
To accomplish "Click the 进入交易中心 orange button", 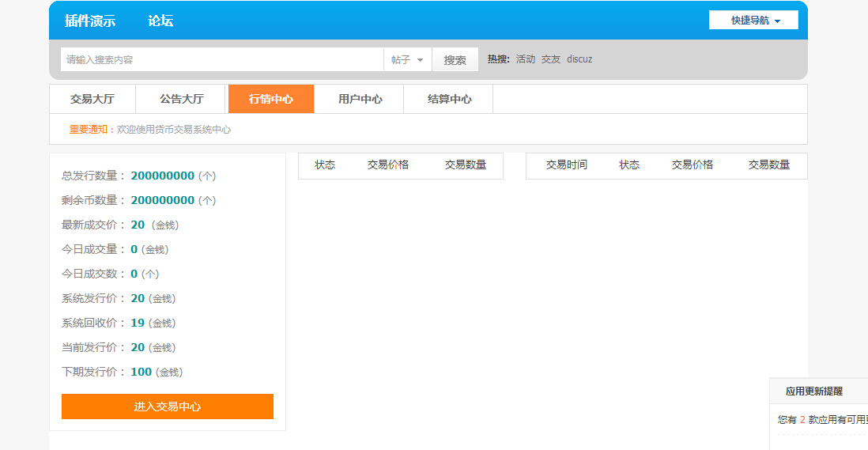I will tap(167, 407).
